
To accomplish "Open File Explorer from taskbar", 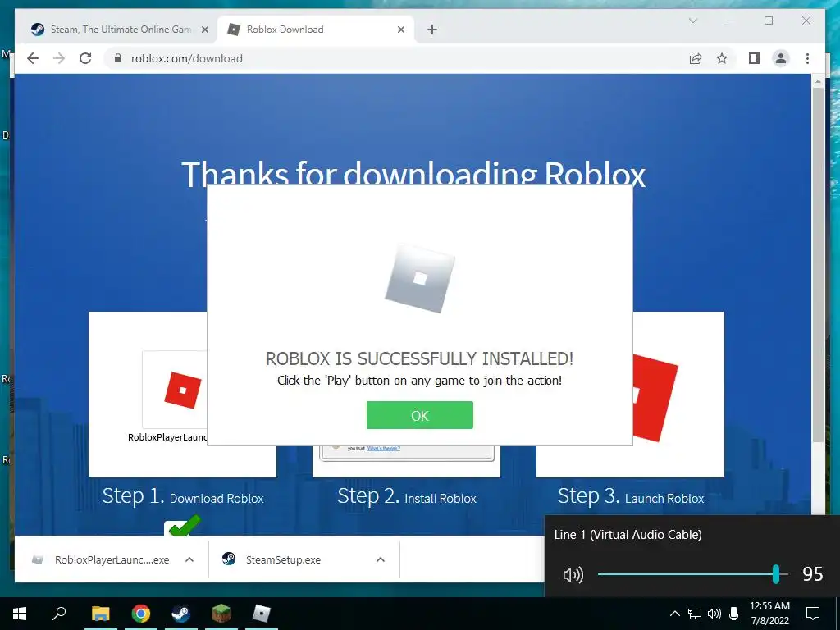I will [100, 614].
